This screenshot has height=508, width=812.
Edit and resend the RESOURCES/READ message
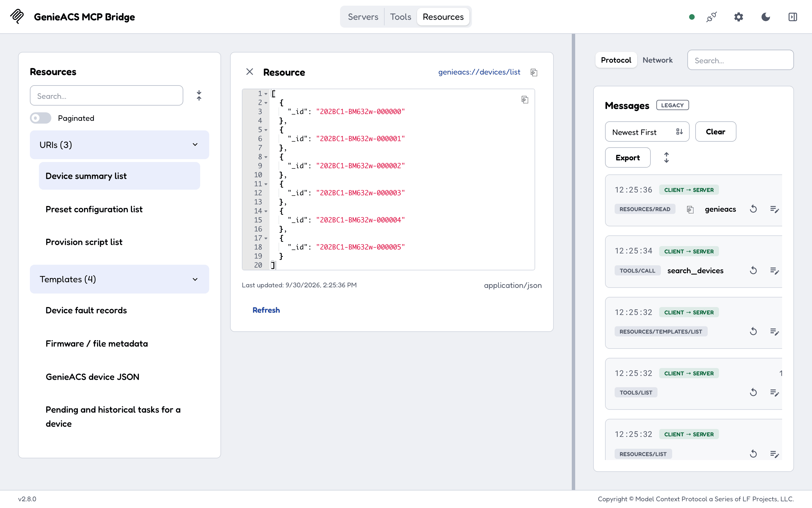(775, 209)
